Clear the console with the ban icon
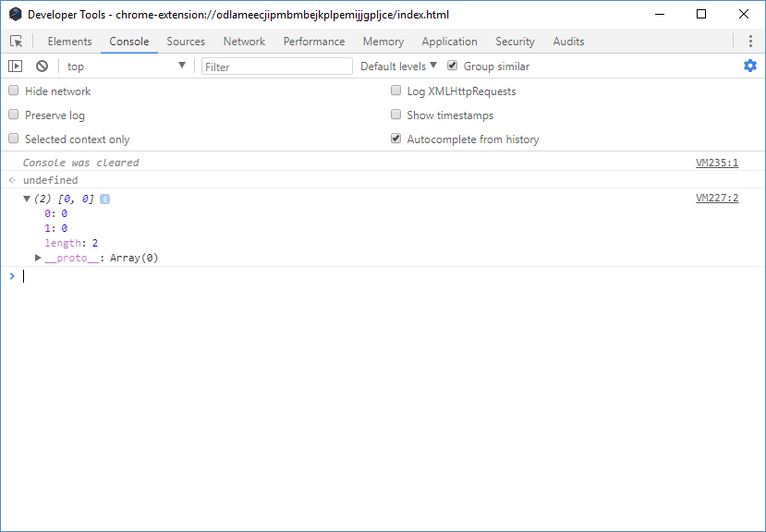The image size is (766, 532). pyautogui.click(x=42, y=66)
